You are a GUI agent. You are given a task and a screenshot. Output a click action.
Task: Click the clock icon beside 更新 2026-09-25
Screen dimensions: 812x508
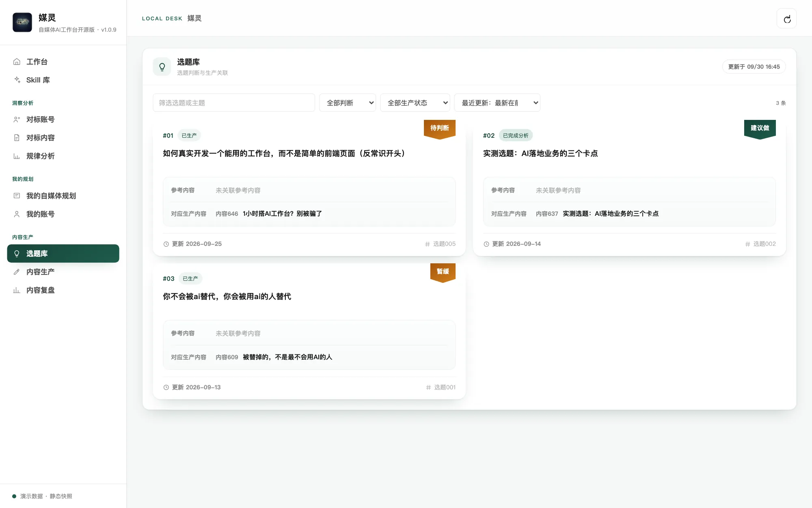(x=166, y=244)
